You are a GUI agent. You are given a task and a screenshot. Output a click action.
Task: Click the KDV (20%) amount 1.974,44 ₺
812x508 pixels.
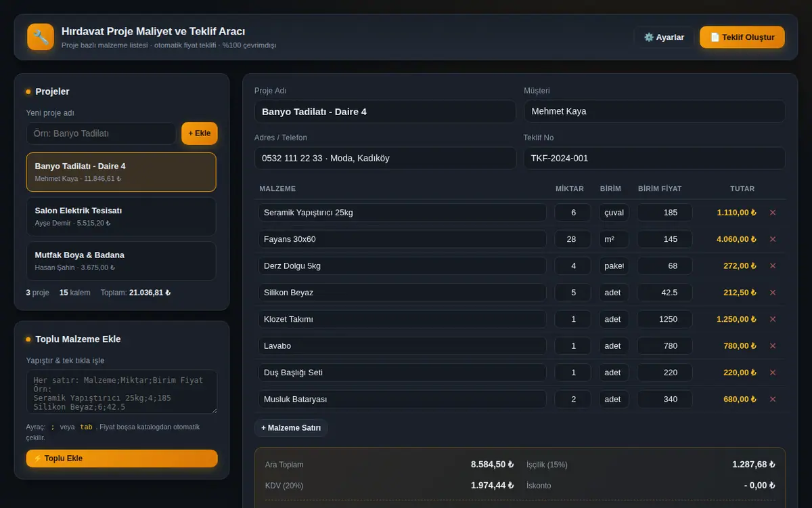pos(493,486)
